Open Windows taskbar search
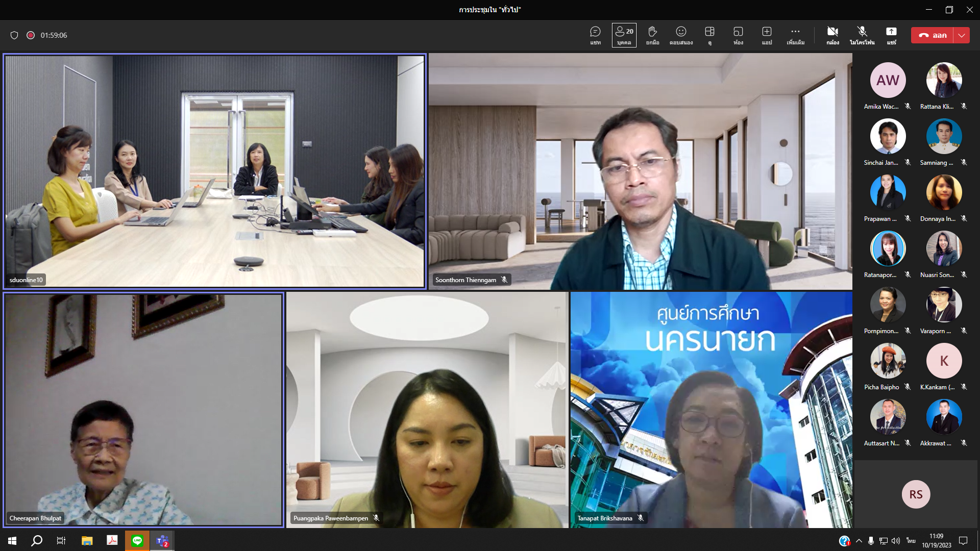 pyautogui.click(x=37, y=541)
